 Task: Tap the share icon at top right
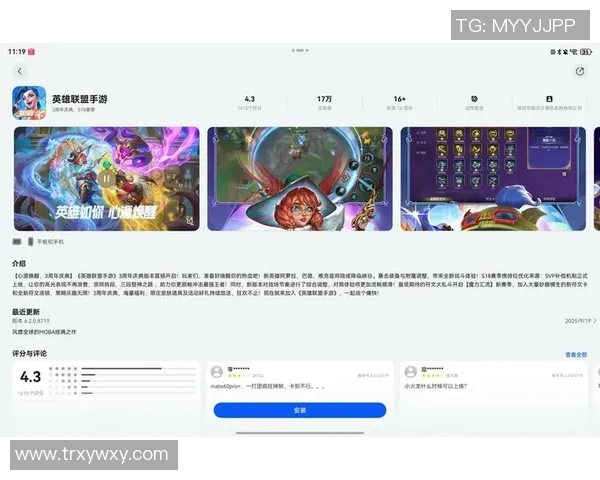580,71
